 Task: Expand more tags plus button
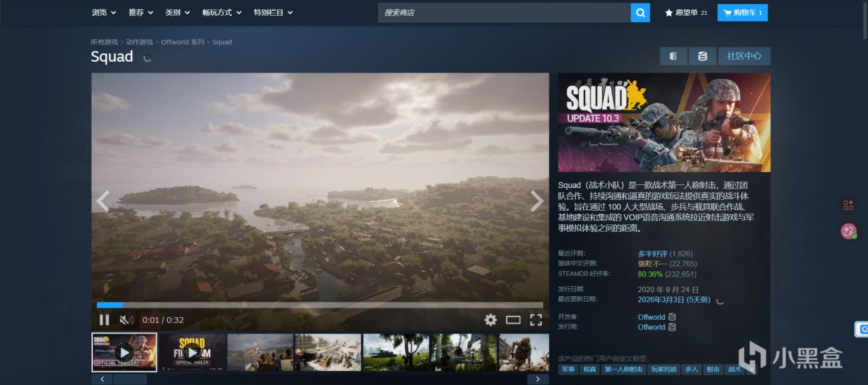751,369
